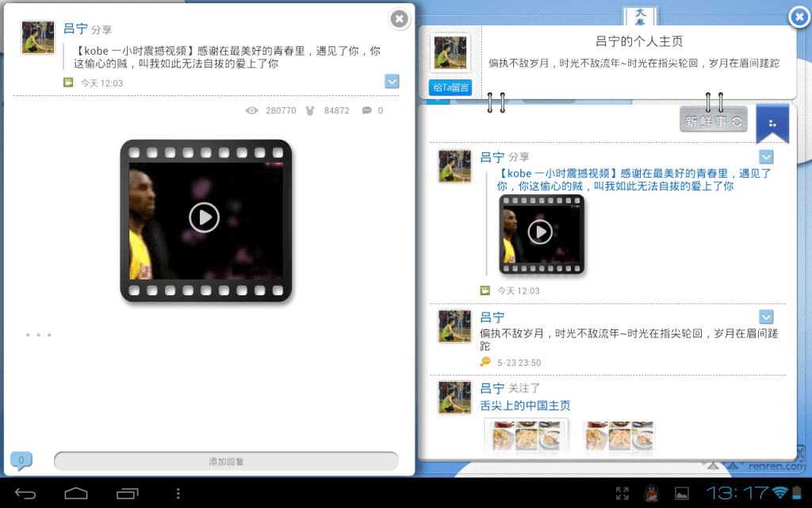Screen dimensions: 812x508
Task: Click the share-count icon next to 84872
Action: (x=310, y=110)
